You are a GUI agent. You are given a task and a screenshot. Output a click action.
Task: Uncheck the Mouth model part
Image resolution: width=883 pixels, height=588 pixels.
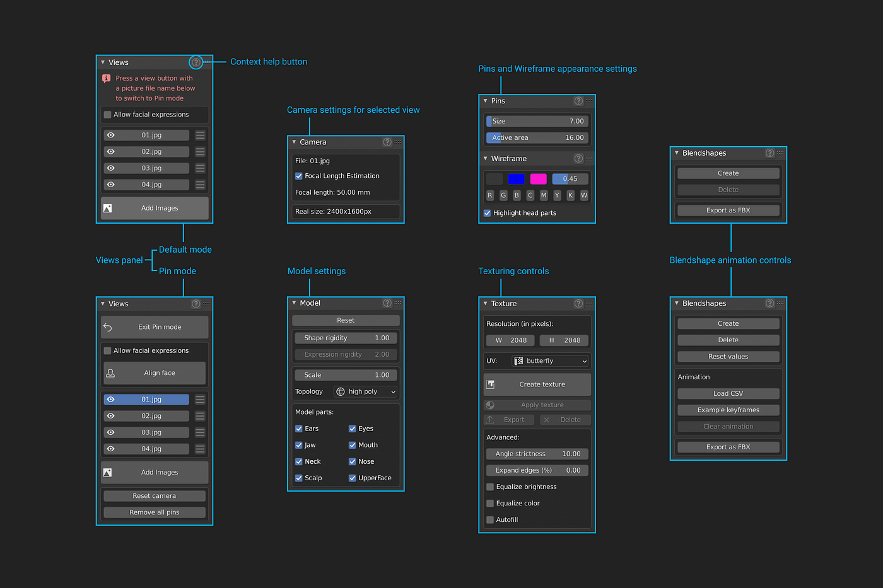coord(353,445)
